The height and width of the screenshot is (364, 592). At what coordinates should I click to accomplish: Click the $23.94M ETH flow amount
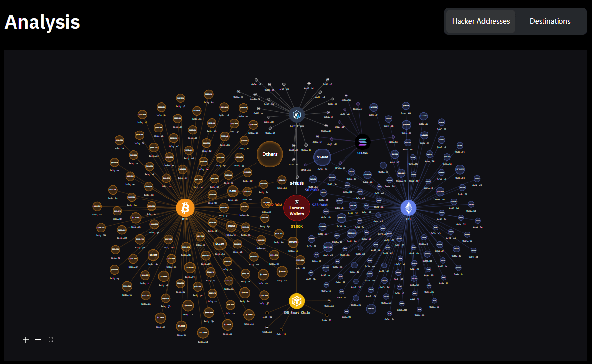tap(320, 205)
